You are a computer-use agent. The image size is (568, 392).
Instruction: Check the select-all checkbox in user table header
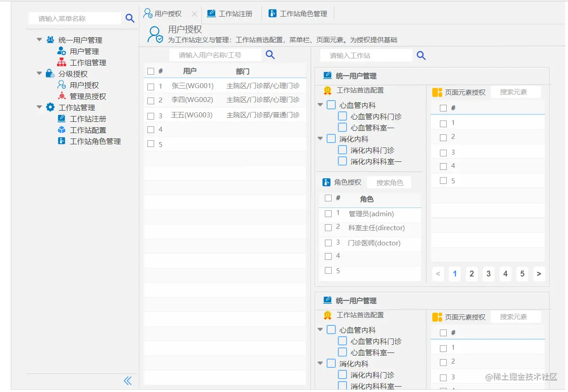pos(151,71)
